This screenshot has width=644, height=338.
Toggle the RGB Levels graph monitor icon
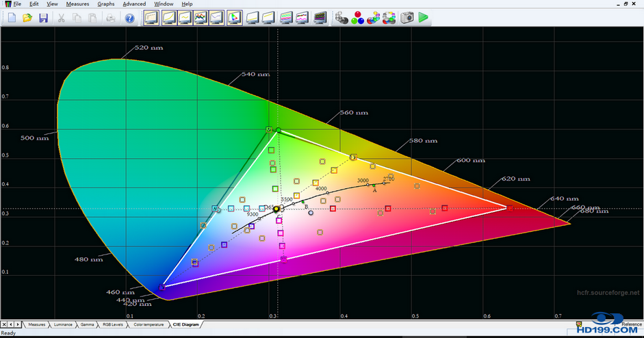(201, 18)
